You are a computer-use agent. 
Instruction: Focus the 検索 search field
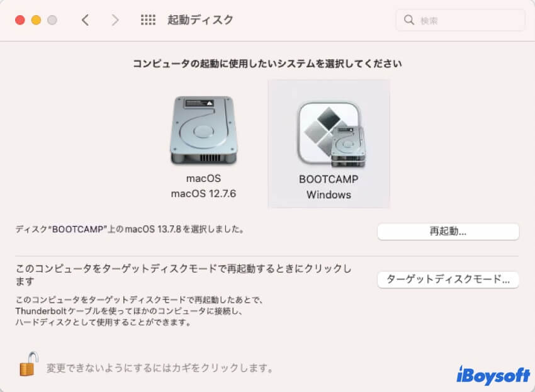pyautogui.click(x=460, y=21)
